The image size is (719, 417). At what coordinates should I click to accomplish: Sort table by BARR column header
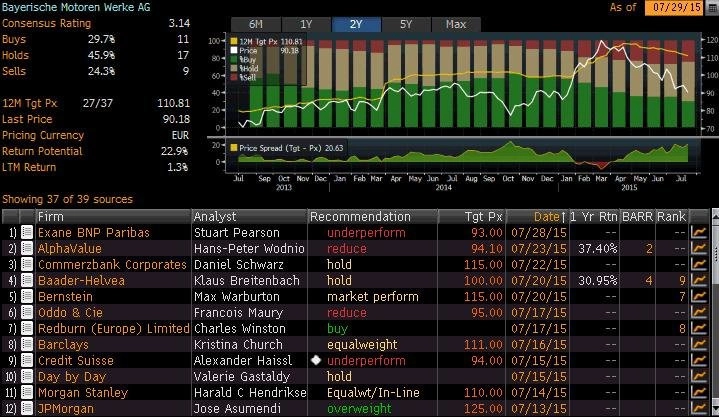637,217
